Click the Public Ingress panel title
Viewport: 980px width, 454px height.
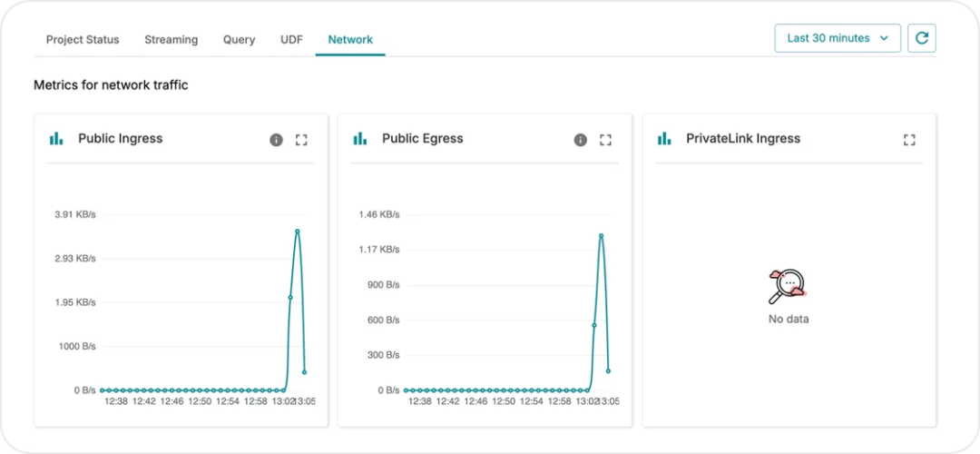pyautogui.click(x=120, y=139)
